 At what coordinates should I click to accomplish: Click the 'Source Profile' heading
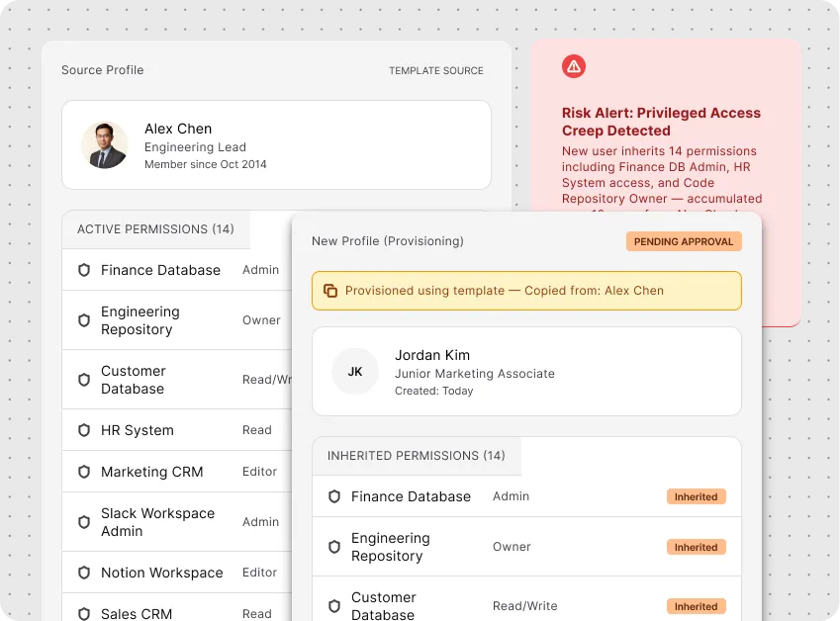(x=102, y=70)
